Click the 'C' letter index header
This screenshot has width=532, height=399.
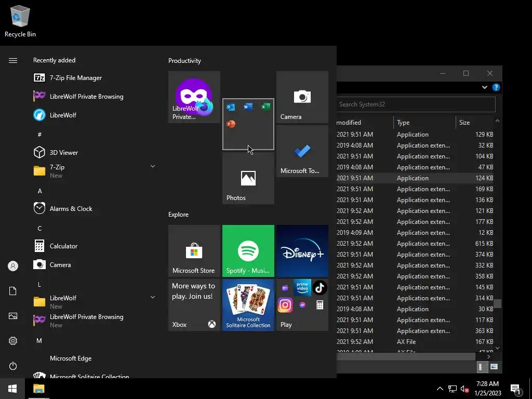[x=39, y=229]
